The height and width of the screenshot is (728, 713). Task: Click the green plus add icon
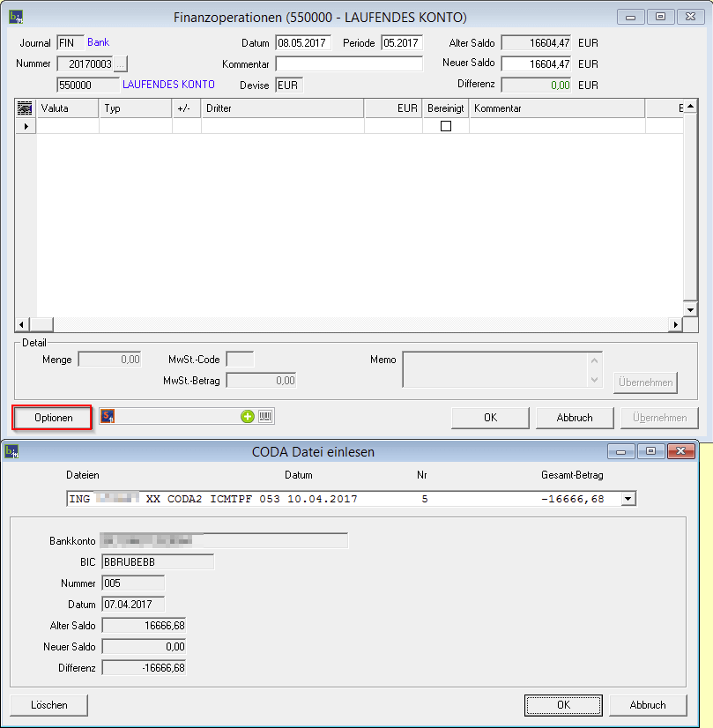(x=248, y=417)
